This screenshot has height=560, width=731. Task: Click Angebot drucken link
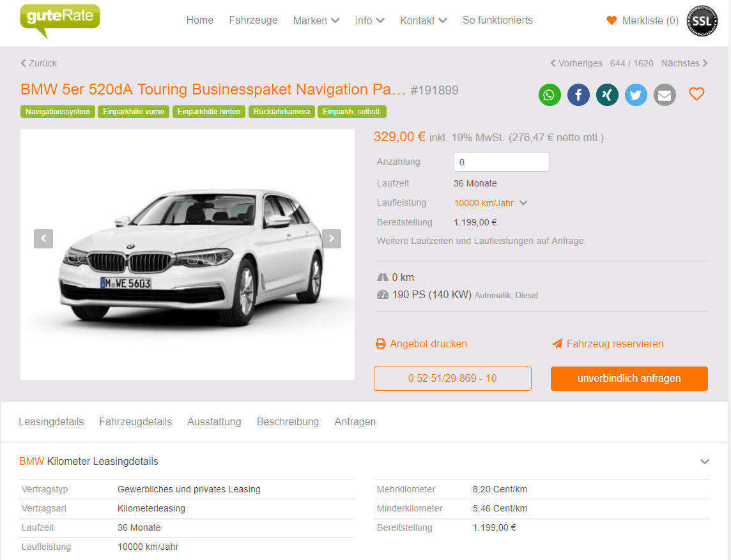[428, 344]
